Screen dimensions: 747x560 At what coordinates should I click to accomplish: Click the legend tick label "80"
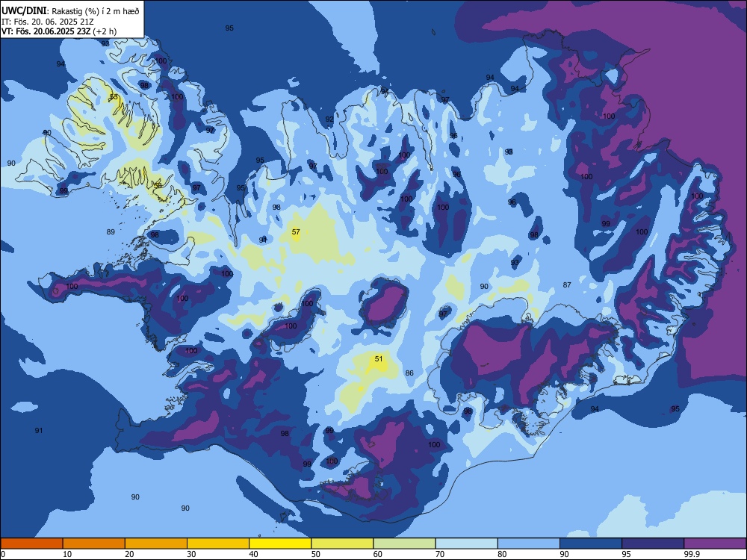pyautogui.click(x=502, y=554)
